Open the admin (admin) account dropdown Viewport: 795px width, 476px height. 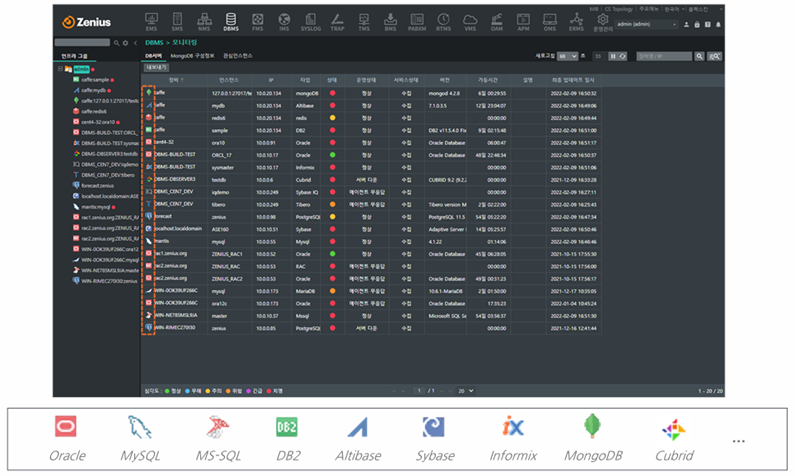pyautogui.click(x=646, y=24)
